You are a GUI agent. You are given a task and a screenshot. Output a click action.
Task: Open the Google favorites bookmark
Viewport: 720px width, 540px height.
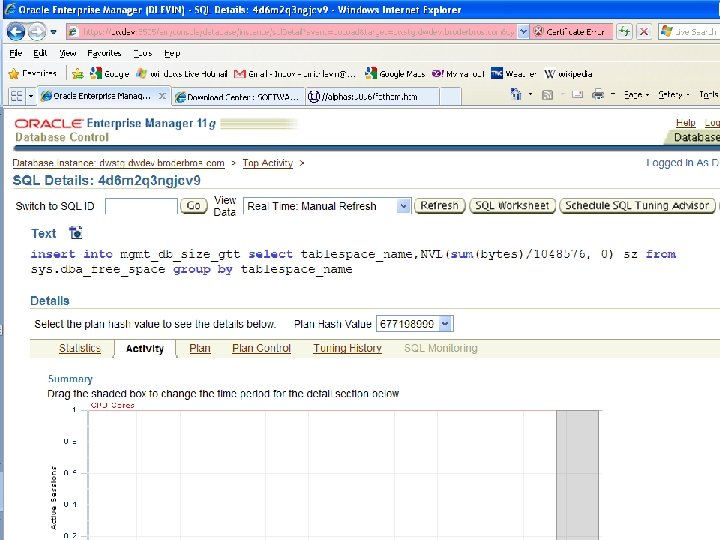110,73
